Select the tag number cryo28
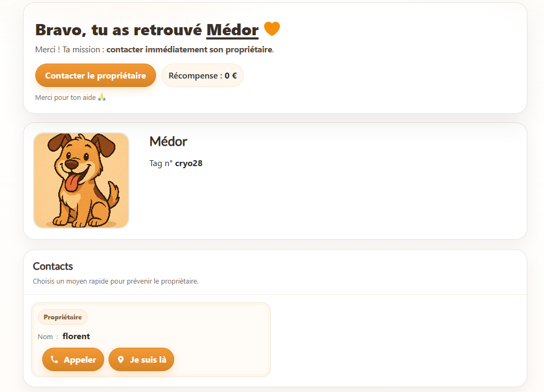544x392 pixels. click(x=189, y=163)
